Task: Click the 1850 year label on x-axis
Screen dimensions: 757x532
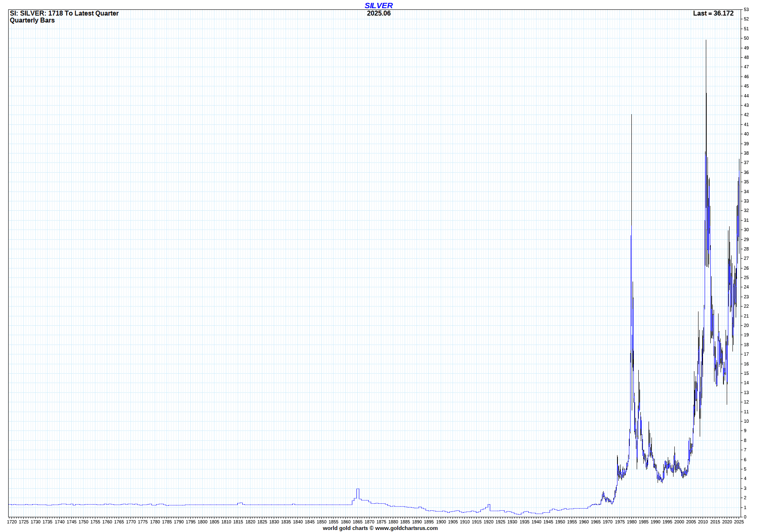Action: click(322, 522)
